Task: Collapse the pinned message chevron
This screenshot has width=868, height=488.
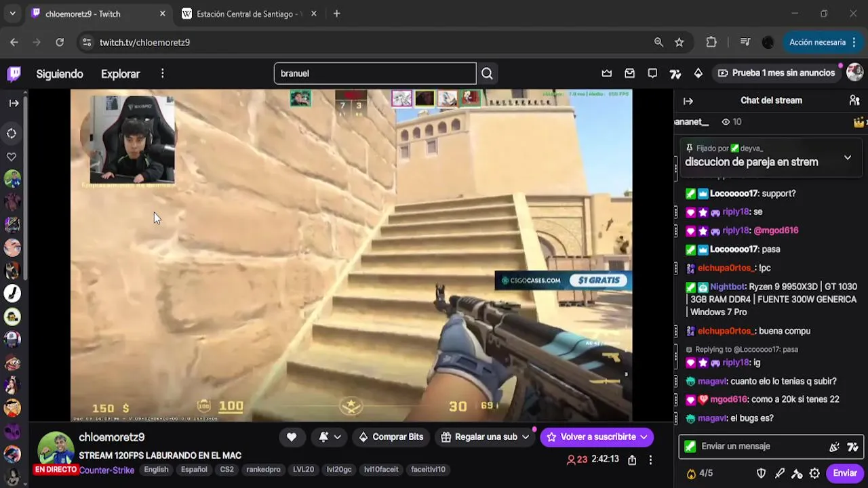Action: tap(848, 157)
